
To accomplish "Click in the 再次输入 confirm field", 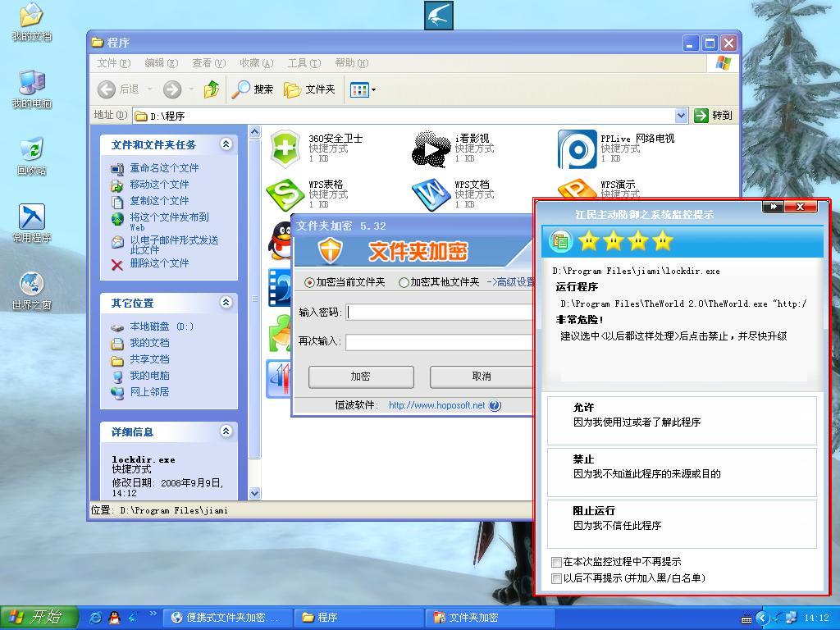I will (441, 342).
